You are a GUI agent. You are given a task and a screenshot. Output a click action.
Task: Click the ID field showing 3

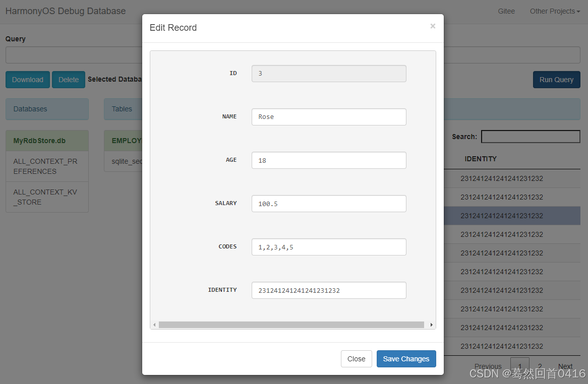click(329, 74)
